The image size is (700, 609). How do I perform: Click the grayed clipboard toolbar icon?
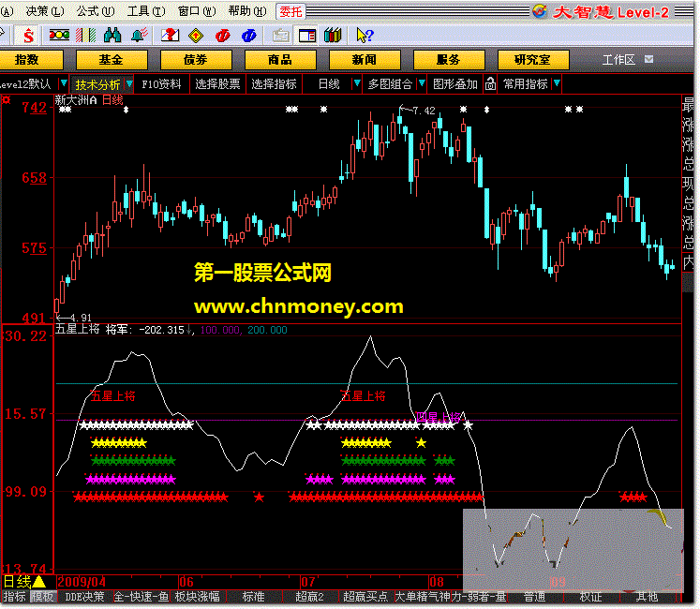281,36
